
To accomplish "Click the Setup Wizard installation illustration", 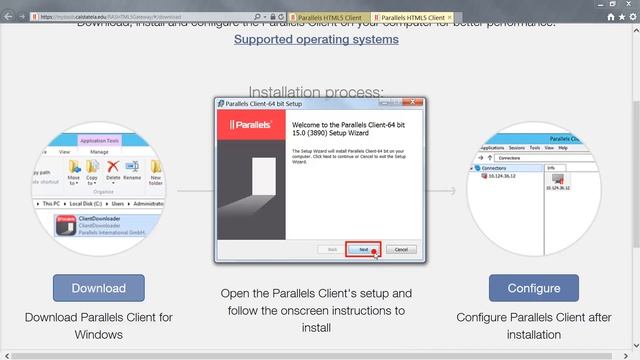I will tap(320, 180).
